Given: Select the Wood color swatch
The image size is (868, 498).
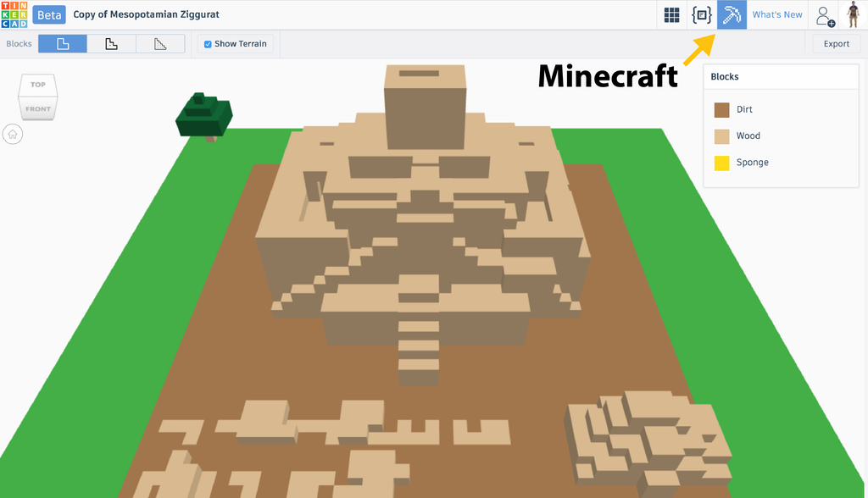Looking at the screenshot, I should tap(721, 136).
